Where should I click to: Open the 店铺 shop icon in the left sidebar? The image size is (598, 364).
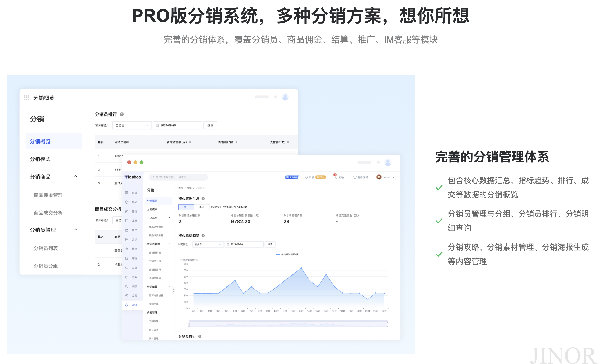coord(127,240)
